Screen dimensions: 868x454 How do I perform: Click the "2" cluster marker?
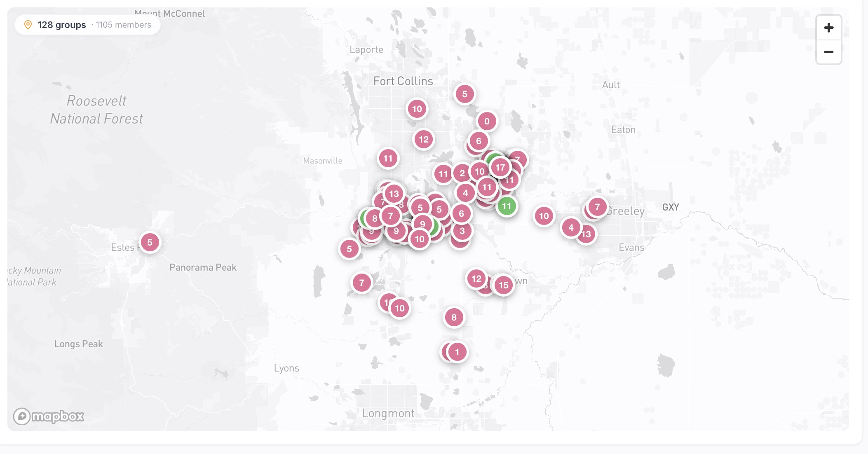pos(462,173)
